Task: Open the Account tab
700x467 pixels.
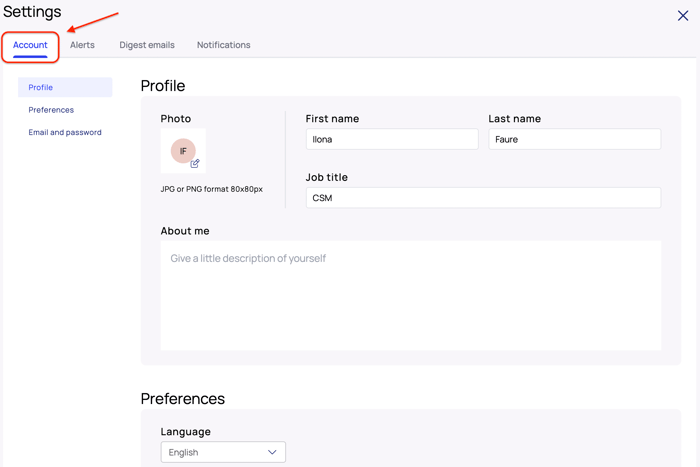Action: coord(30,45)
